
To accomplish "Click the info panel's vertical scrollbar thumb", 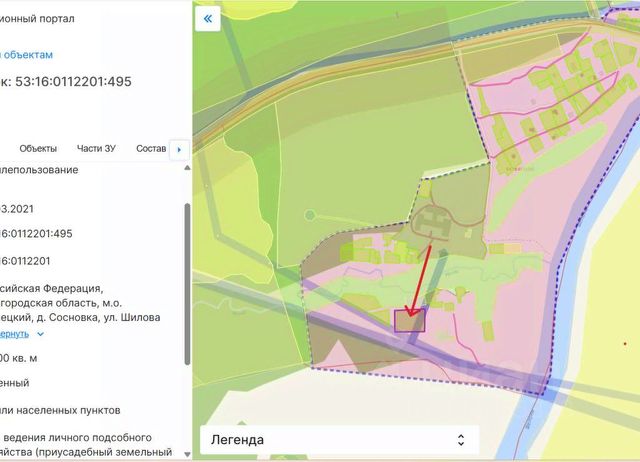I will [187, 284].
